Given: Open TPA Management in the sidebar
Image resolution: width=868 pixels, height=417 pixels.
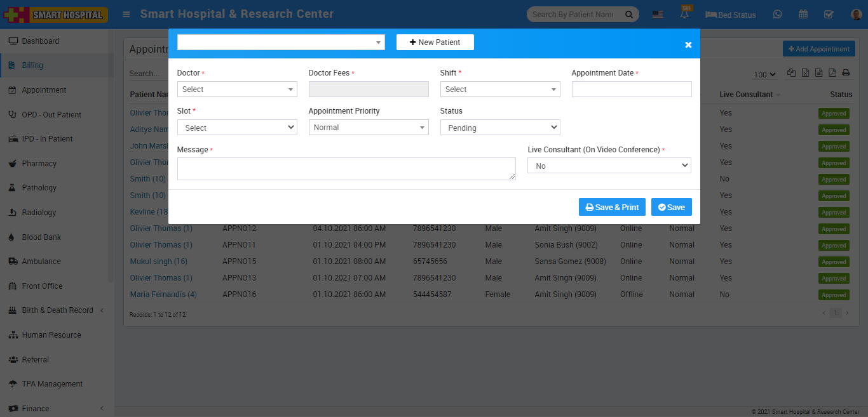Looking at the screenshot, I should 52,384.
